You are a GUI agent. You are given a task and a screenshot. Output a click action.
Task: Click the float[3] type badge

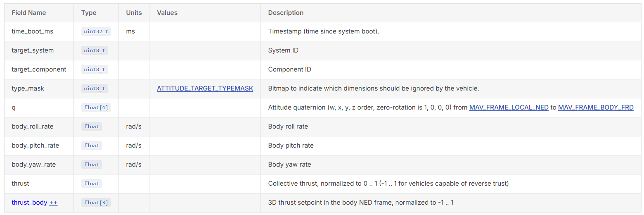click(x=96, y=203)
